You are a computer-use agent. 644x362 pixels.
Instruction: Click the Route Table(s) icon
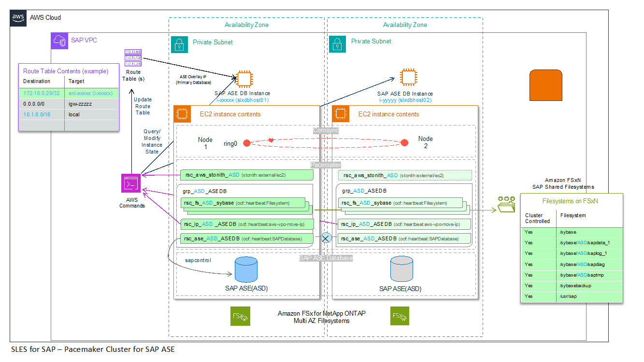click(x=133, y=57)
